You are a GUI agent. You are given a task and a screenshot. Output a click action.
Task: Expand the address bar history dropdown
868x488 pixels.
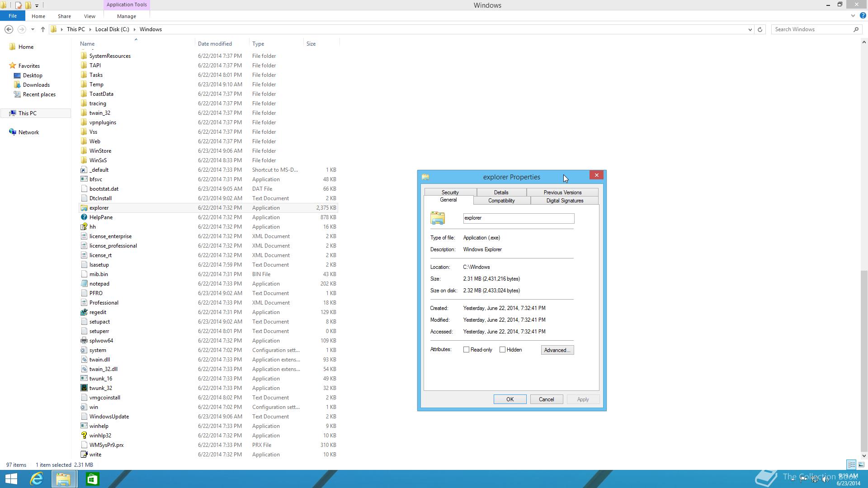pos(750,29)
